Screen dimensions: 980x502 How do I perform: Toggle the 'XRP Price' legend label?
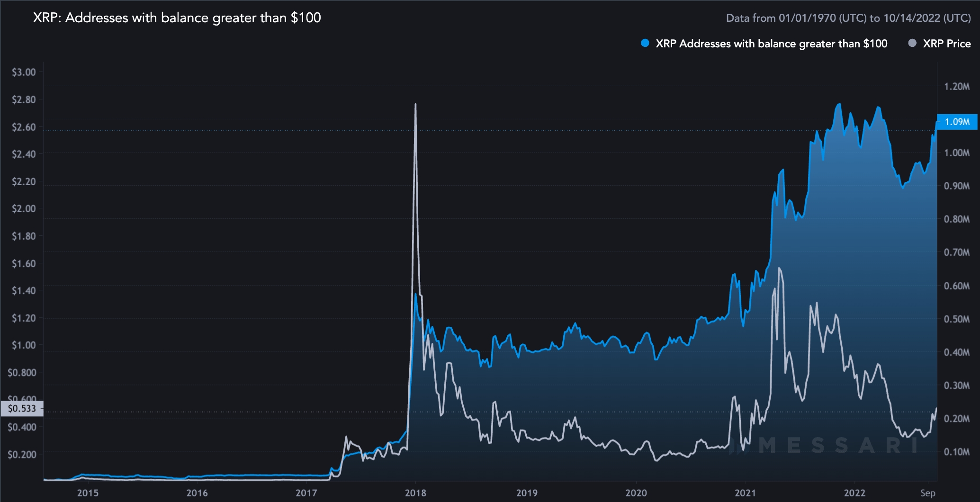[946, 44]
